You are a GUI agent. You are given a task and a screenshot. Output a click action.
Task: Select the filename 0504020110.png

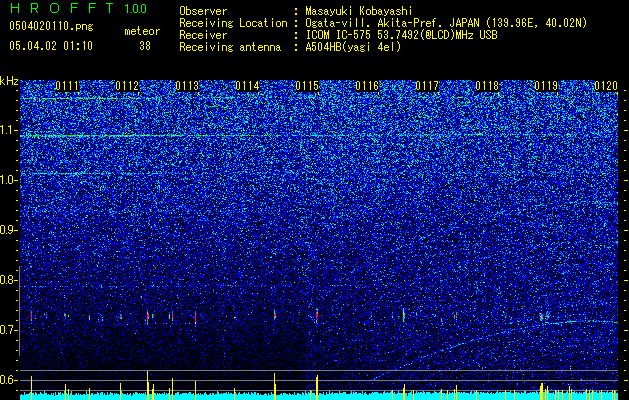(x=51, y=26)
